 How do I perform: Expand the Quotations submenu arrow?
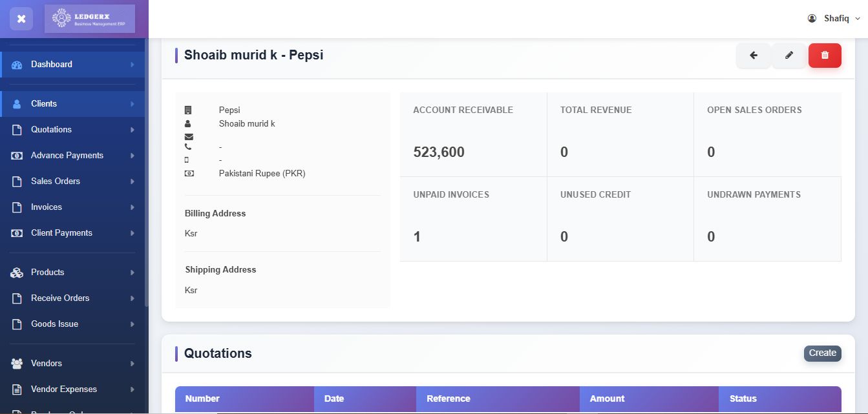[132, 130]
